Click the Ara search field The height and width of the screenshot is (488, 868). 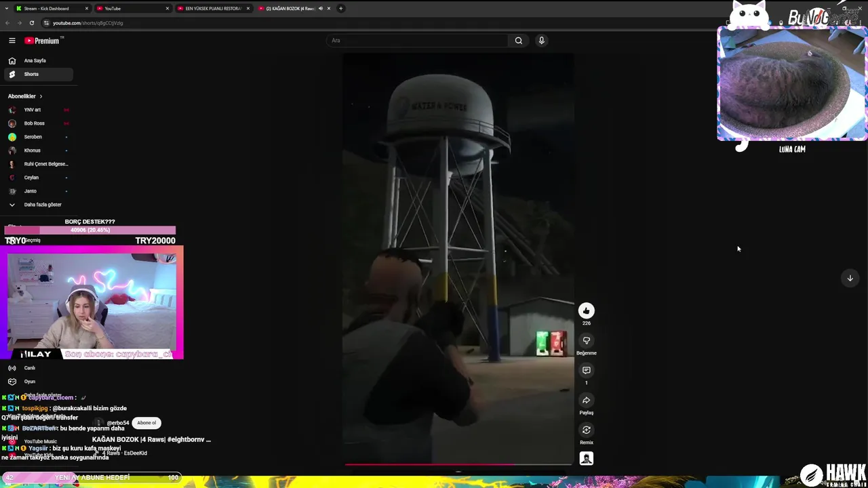(x=417, y=41)
